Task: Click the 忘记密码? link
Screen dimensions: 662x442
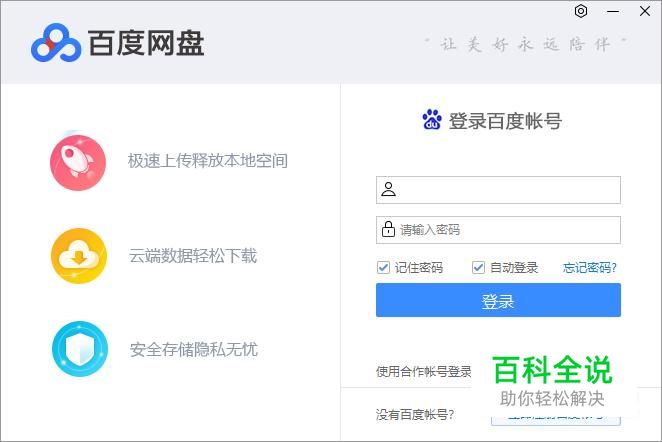Action: (x=589, y=267)
